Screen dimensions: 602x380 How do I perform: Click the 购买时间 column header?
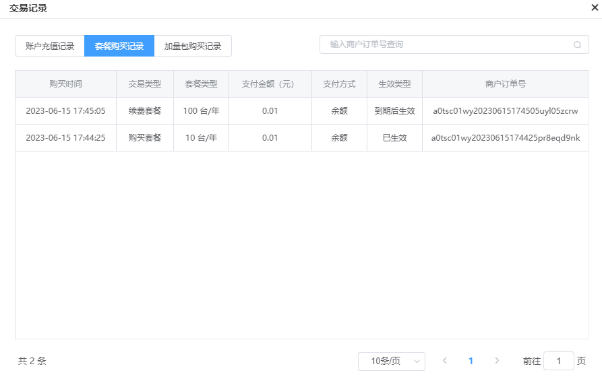pos(66,84)
